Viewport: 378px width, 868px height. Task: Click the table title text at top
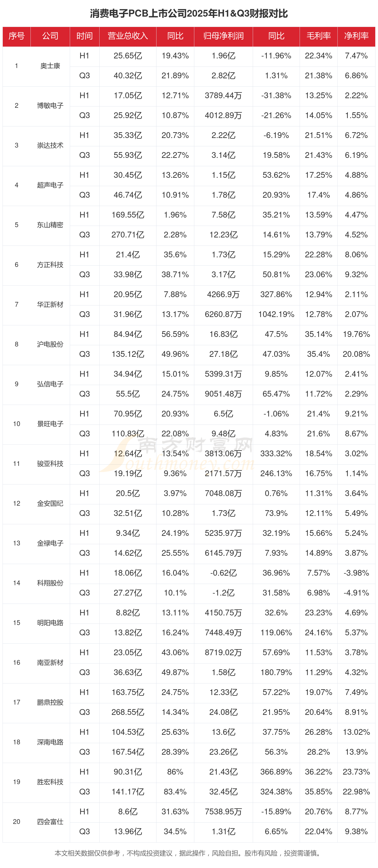pos(189,14)
